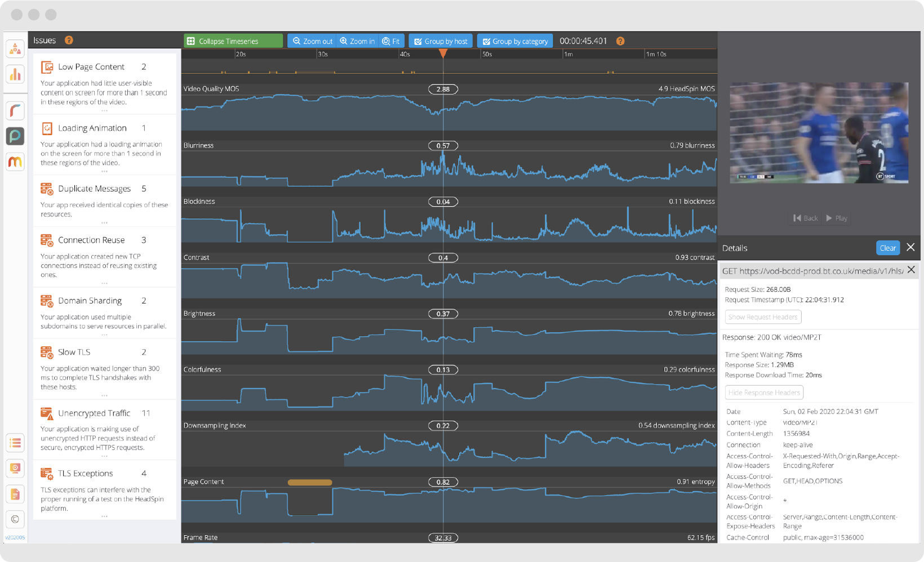
Task: Select the Duplicate Messages issue item
Action: (105, 200)
